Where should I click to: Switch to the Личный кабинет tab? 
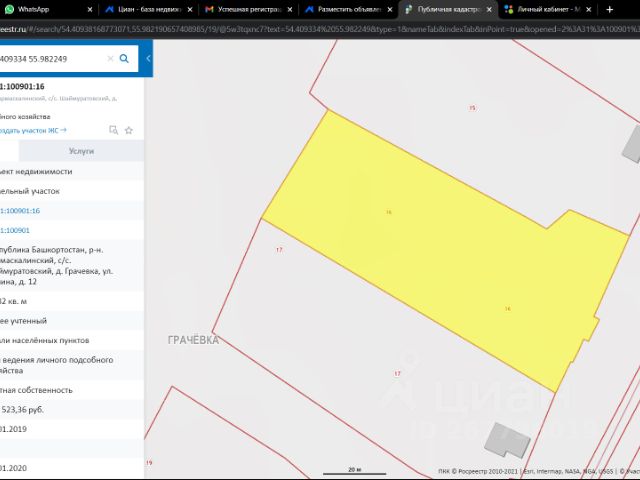pos(547,9)
